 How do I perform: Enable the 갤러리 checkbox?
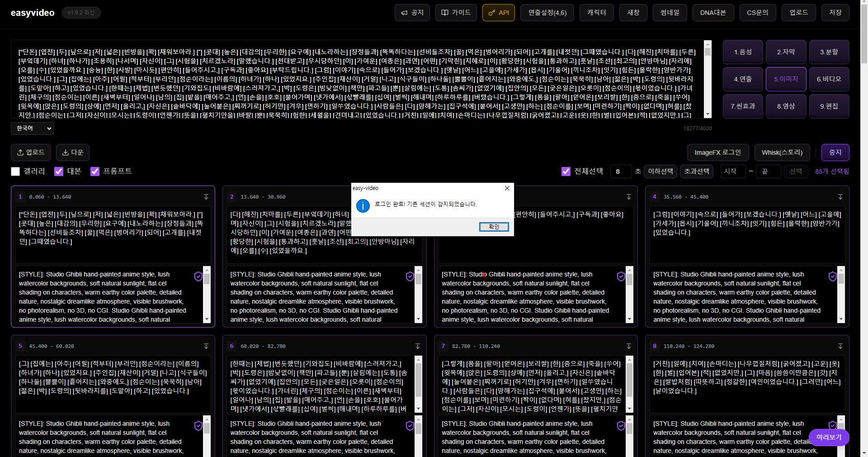[15, 171]
